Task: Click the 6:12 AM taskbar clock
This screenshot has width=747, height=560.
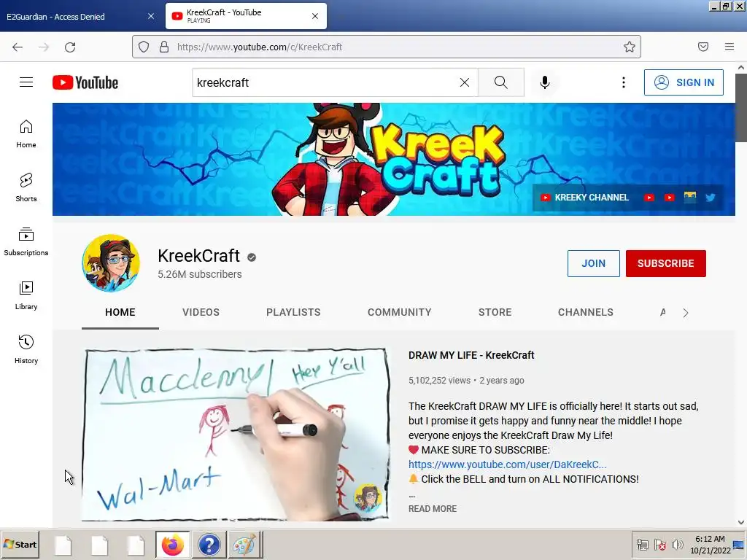Action: [710, 539]
